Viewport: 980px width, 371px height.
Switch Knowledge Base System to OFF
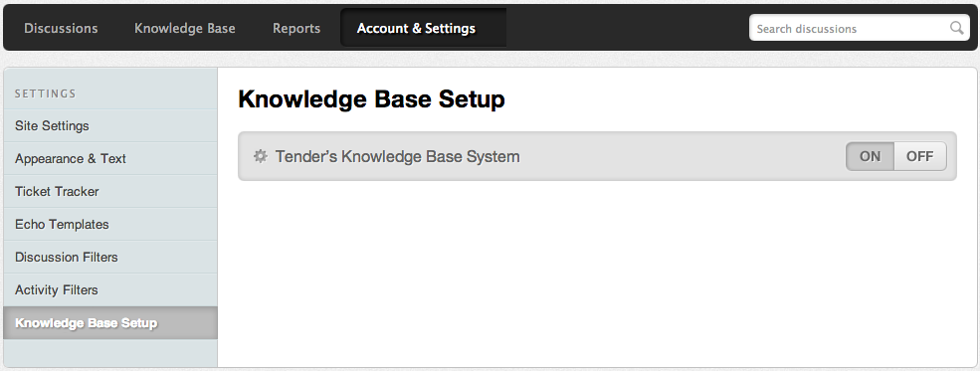pos(920,156)
